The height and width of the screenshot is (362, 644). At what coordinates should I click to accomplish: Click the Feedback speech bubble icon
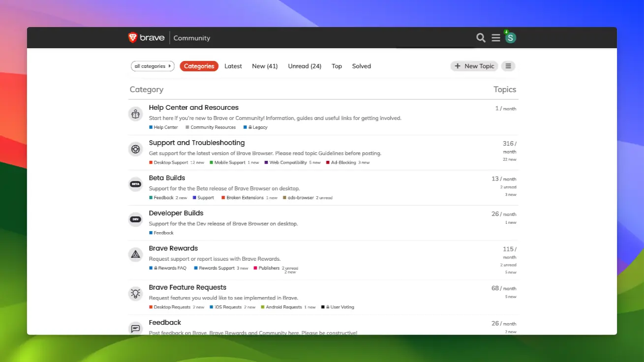pyautogui.click(x=135, y=328)
